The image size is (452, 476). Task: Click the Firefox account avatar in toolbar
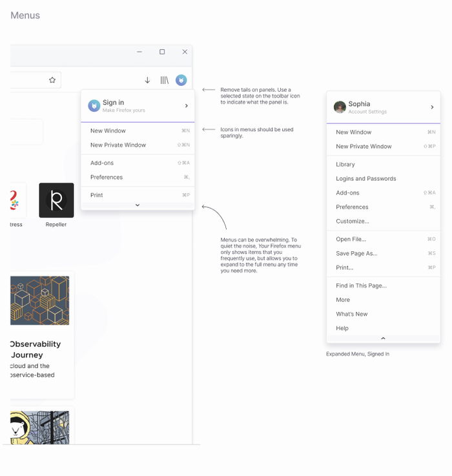(181, 80)
